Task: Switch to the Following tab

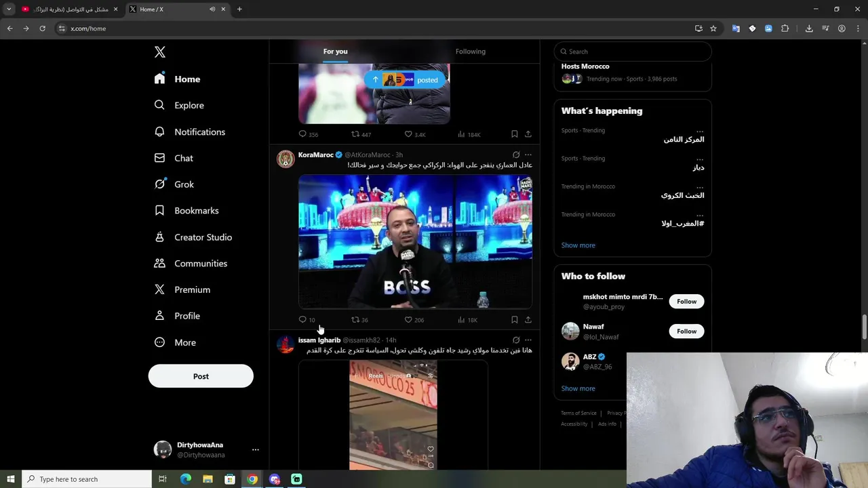Action: pyautogui.click(x=470, y=52)
